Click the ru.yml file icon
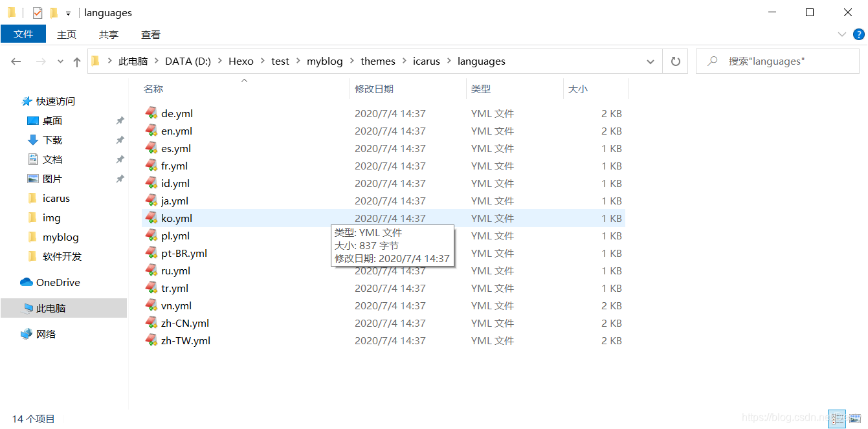 coord(151,270)
